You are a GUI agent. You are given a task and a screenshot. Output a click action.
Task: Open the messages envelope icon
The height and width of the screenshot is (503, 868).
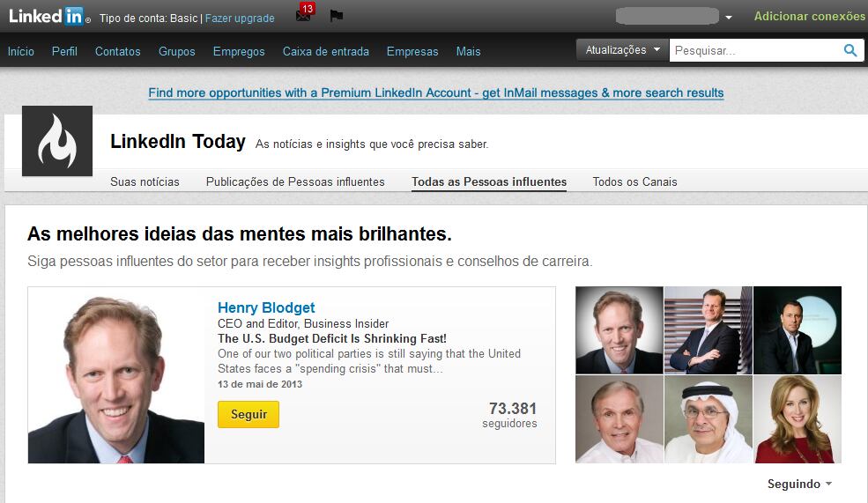[303, 16]
